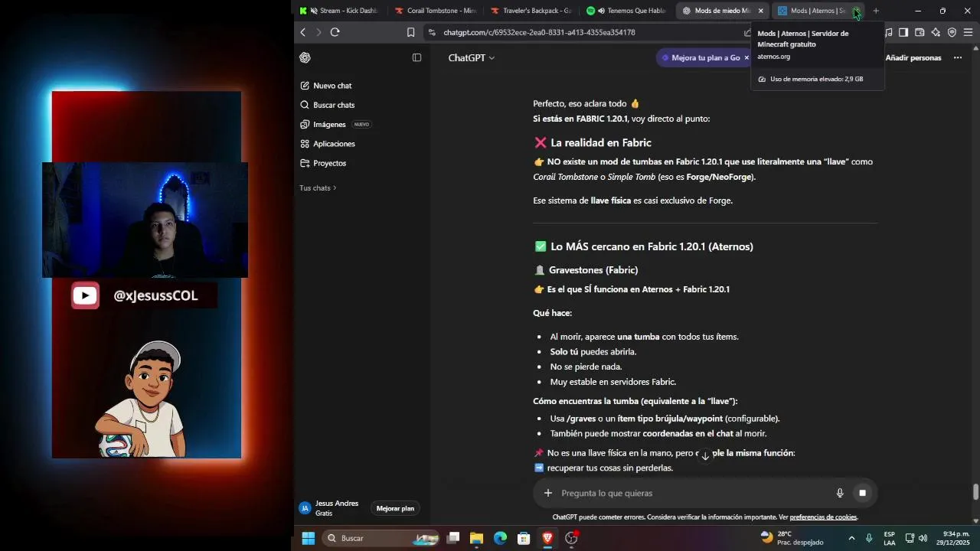Open Task View on the taskbar
The height and width of the screenshot is (551, 980).
pos(452,538)
